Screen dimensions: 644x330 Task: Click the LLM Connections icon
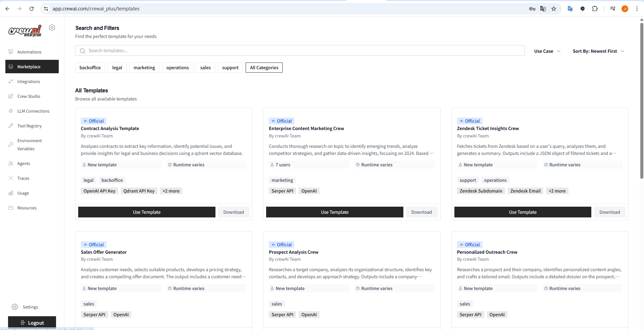click(11, 111)
